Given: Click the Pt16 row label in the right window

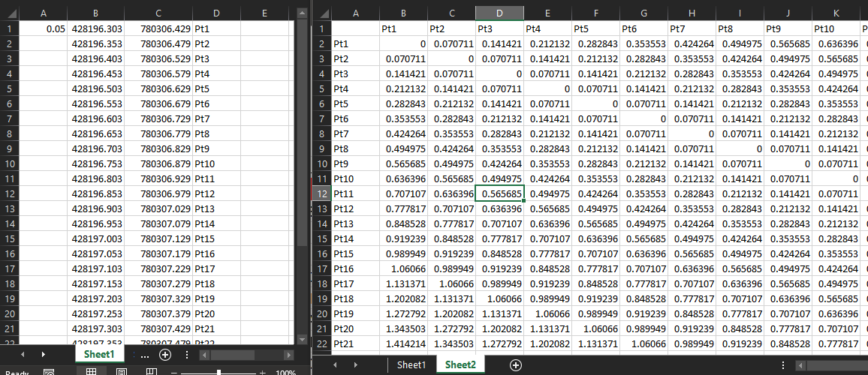Looking at the screenshot, I should [356, 268].
